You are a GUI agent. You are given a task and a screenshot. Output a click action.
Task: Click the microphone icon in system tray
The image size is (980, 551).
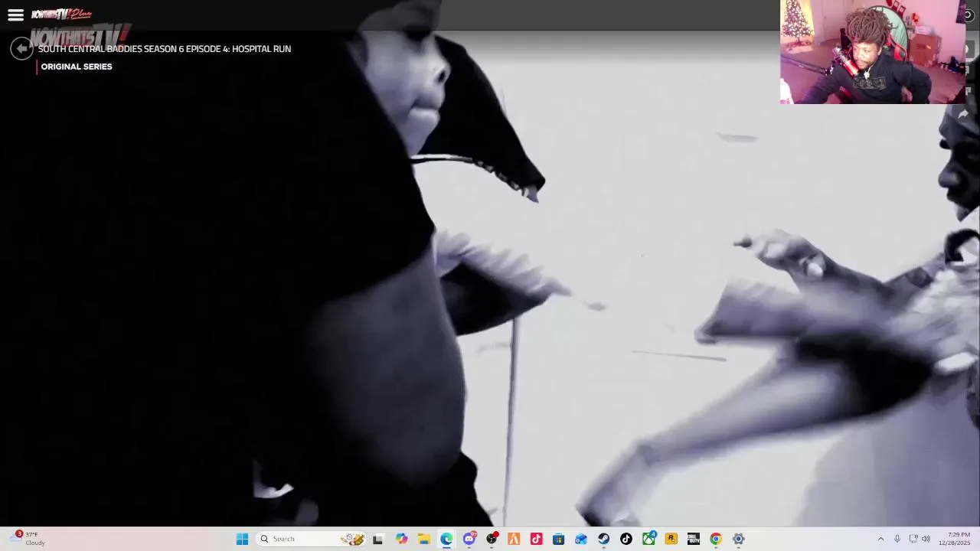897,539
